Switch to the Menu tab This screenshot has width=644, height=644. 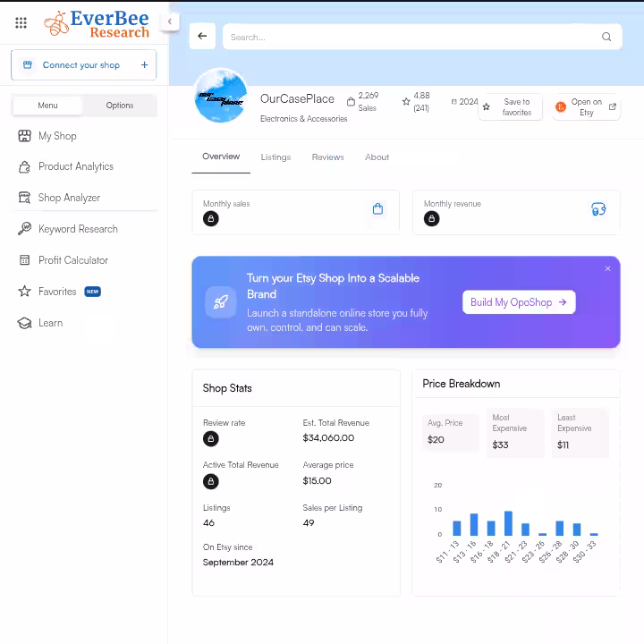47,106
